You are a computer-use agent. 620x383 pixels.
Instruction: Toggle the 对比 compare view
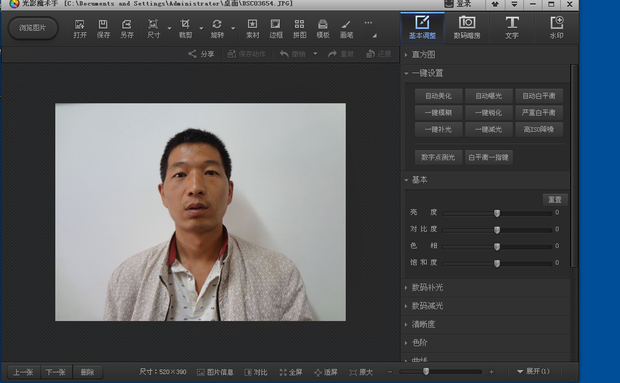(x=256, y=372)
